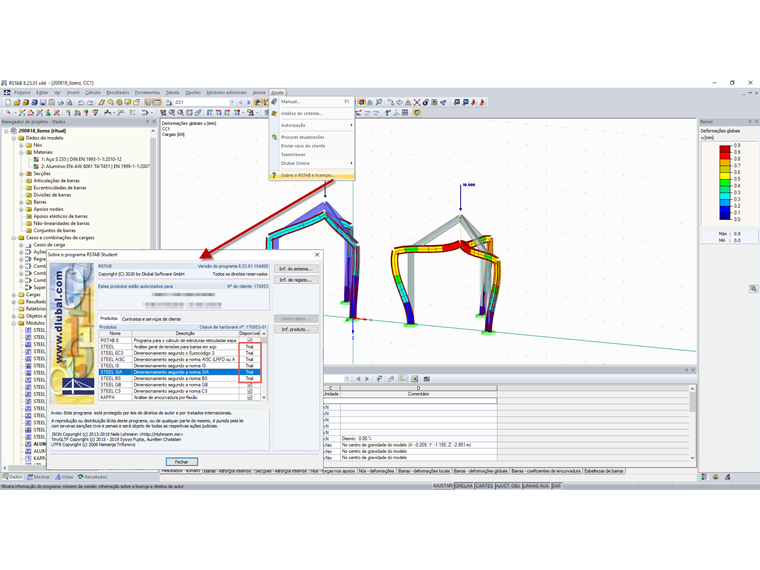
Task: Click the GRELHA status bar toggle
Action: click(x=464, y=486)
